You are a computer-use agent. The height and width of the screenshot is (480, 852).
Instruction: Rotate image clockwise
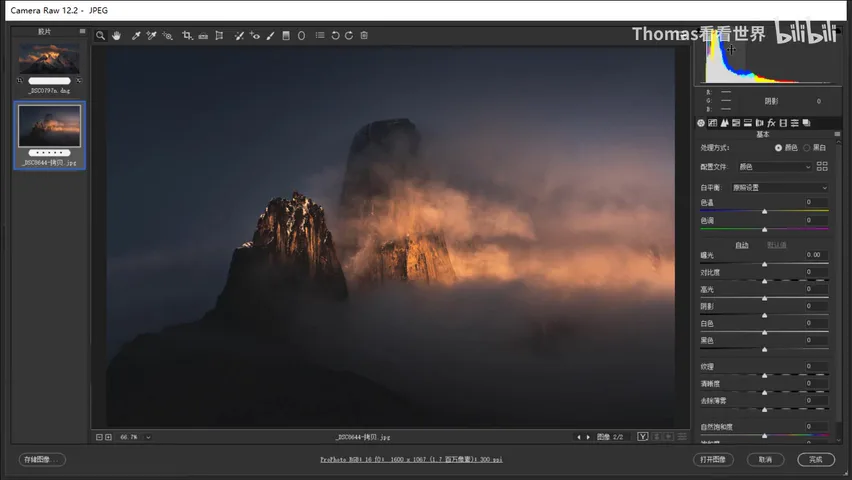click(349, 35)
